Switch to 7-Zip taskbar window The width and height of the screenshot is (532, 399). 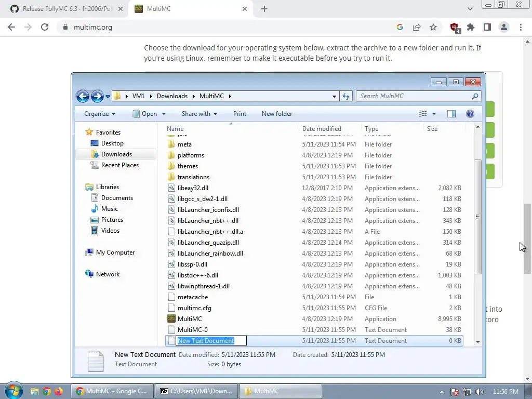197,391
